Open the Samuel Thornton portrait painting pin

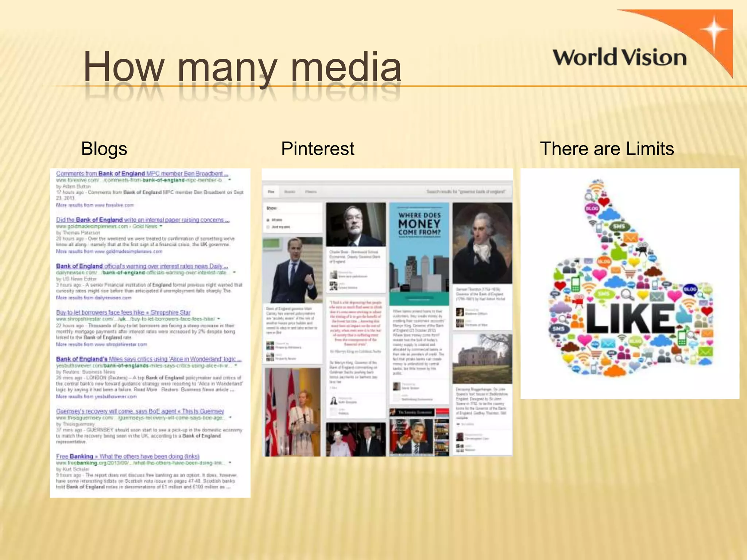[x=482, y=243]
